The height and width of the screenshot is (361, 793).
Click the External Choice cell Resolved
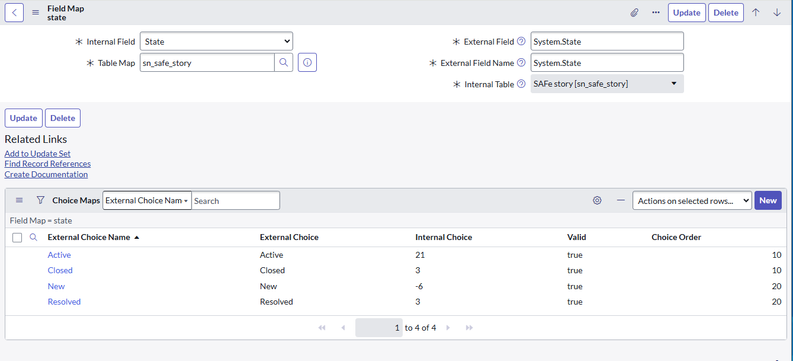tap(276, 302)
